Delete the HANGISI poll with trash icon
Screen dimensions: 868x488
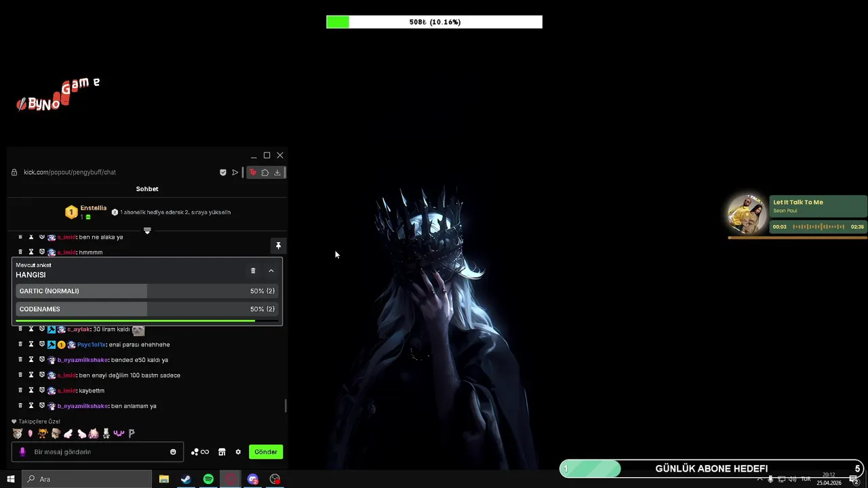253,270
